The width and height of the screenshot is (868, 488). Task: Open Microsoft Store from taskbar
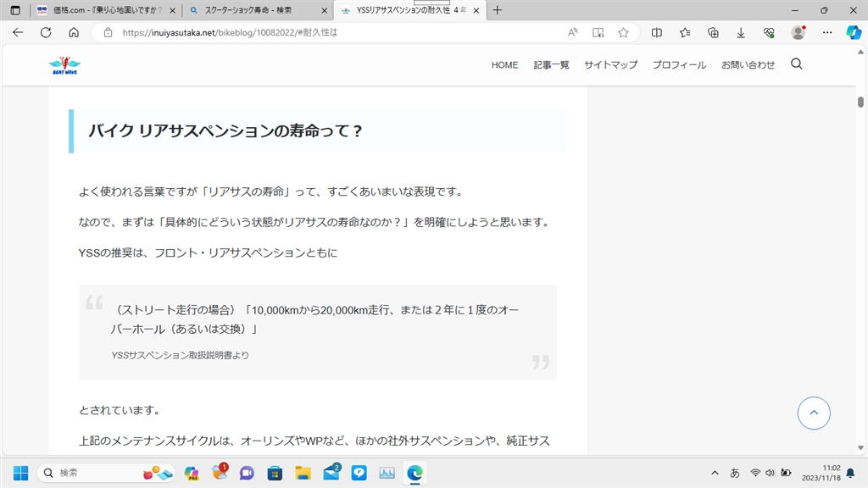point(275,473)
